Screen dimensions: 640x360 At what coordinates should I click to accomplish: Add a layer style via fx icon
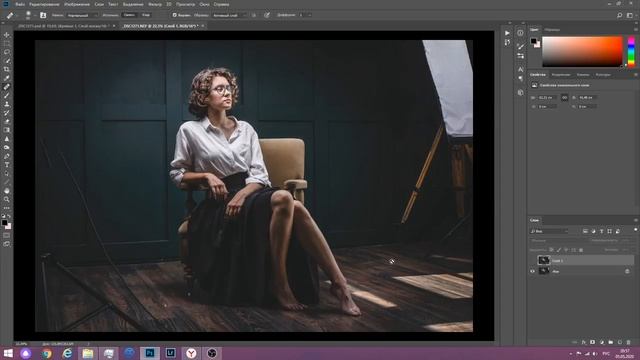coord(584,342)
